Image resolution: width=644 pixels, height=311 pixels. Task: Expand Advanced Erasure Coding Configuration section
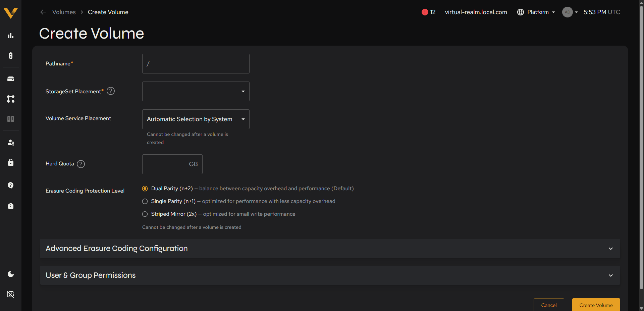330,249
